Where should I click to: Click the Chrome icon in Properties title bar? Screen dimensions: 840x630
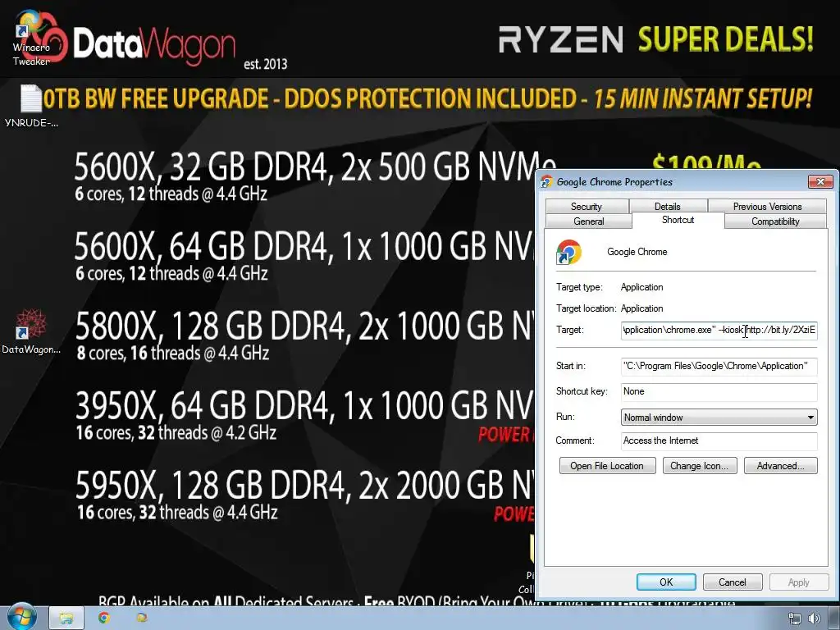(546, 181)
